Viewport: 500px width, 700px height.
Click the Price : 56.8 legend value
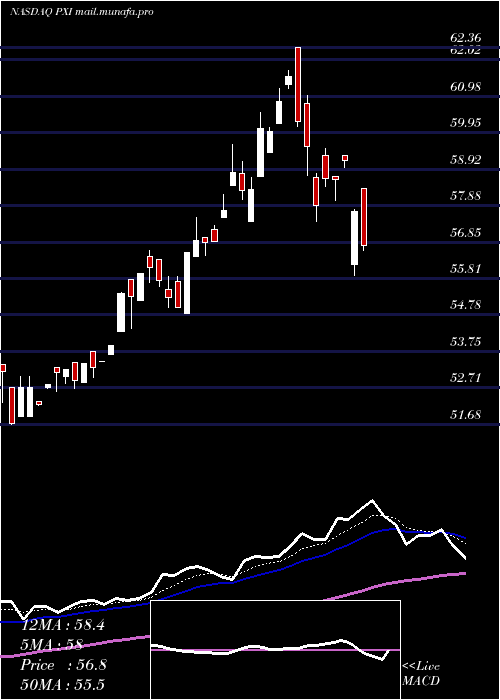click(x=63, y=665)
